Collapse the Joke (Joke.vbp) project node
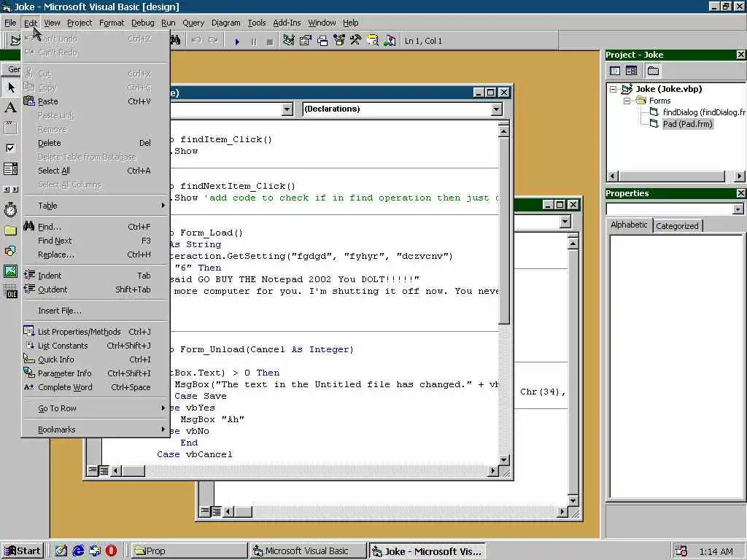747x560 pixels. (x=614, y=89)
